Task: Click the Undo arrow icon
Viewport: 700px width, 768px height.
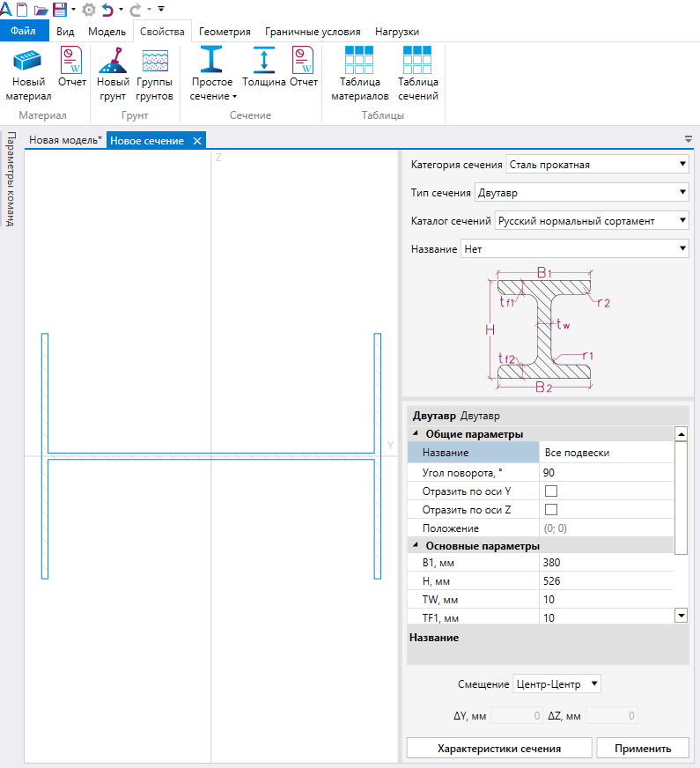Action: pos(107,10)
